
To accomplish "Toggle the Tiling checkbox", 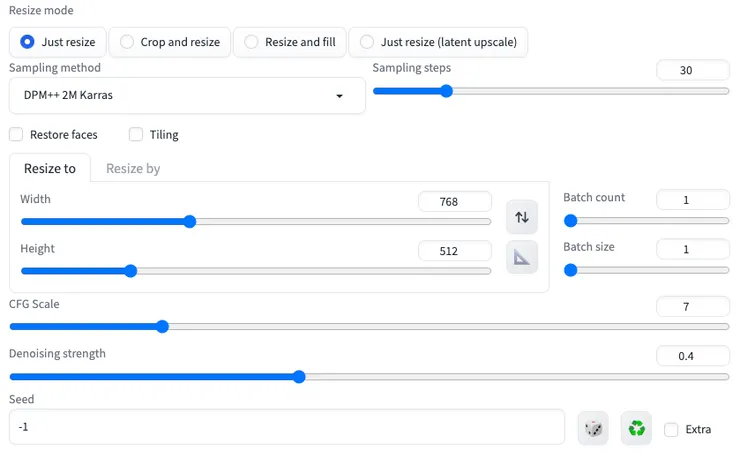I will click(136, 134).
